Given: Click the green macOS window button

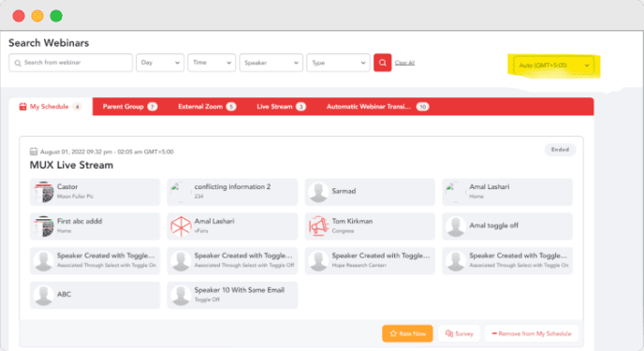Looking at the screenshot, I should [x=56, y=16].
